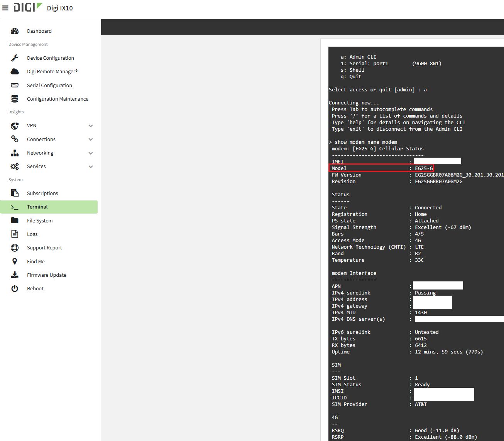
Task: Click the Network Technology LTE value
Action: (419, 247)
